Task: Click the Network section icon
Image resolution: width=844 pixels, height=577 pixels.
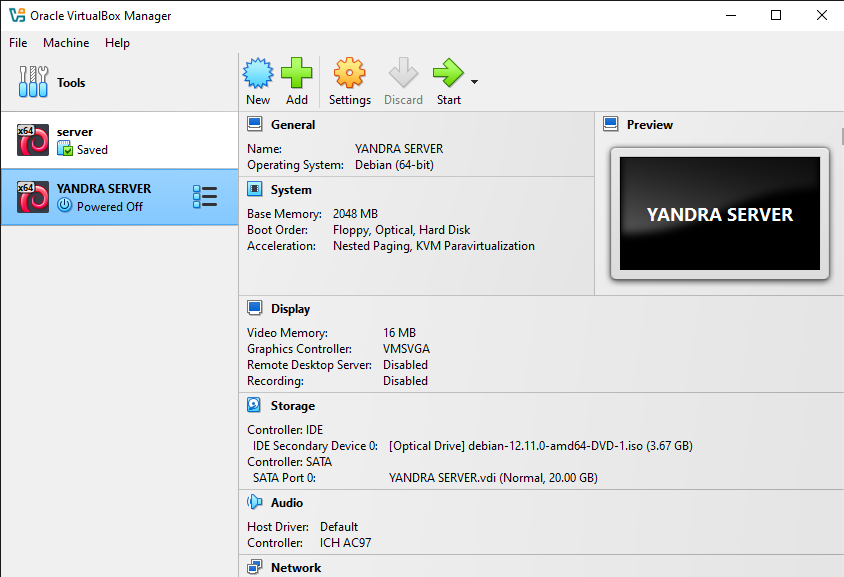Action: coord(254,567)
